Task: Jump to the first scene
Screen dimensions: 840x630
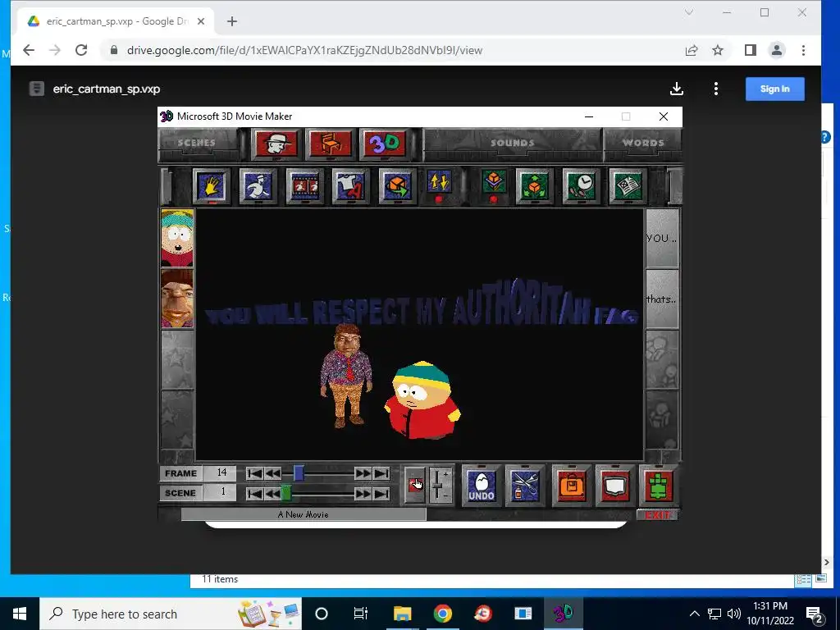Action: (255, 493)
